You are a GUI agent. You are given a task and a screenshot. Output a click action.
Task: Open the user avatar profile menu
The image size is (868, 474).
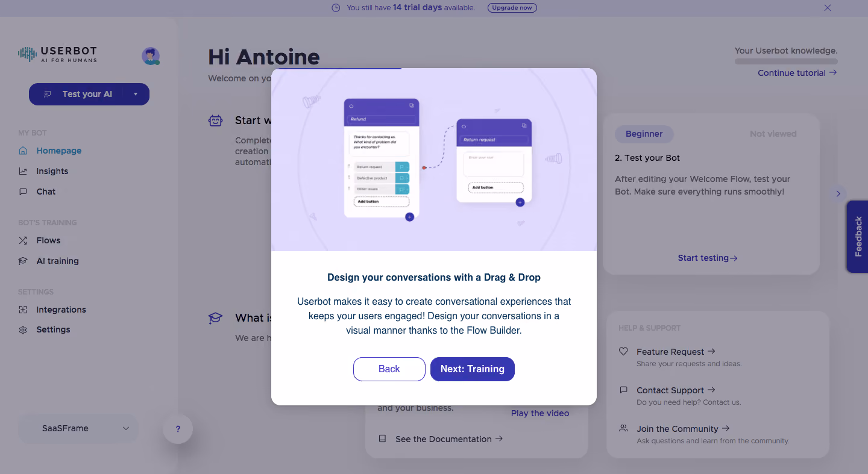point(151,56)
